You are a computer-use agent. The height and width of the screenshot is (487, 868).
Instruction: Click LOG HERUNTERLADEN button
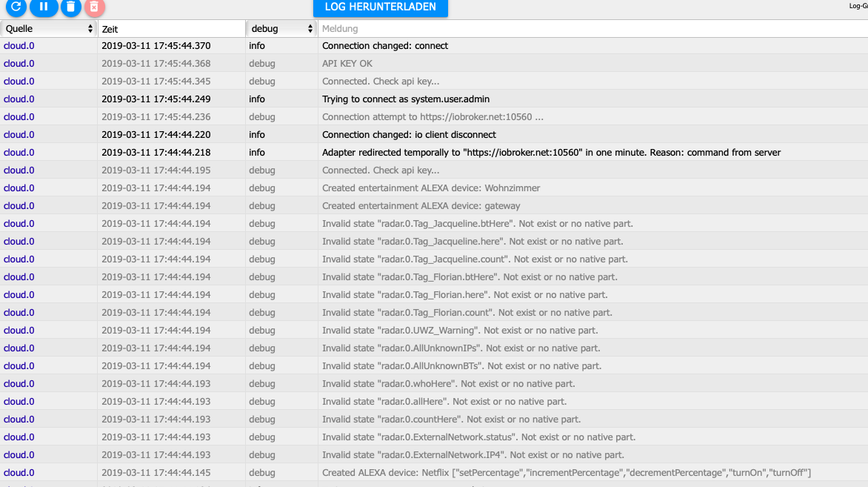point(380,7)
